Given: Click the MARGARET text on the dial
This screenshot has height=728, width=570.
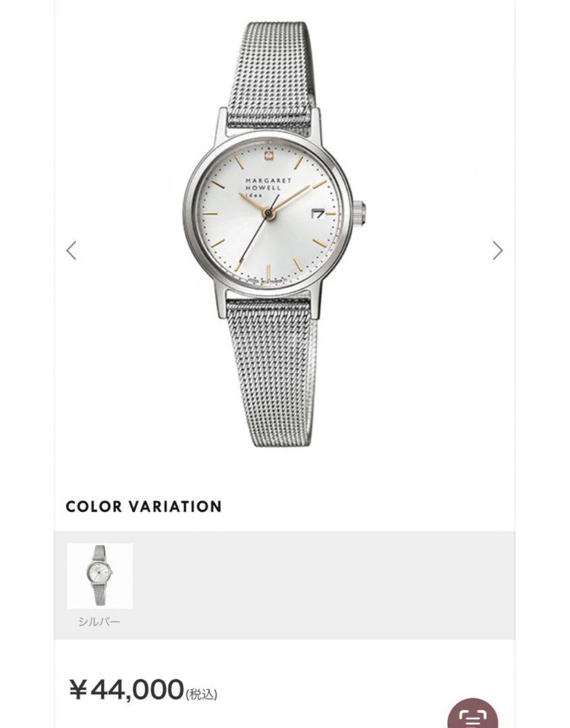Looking at the screenshot, I should point(269,180).
